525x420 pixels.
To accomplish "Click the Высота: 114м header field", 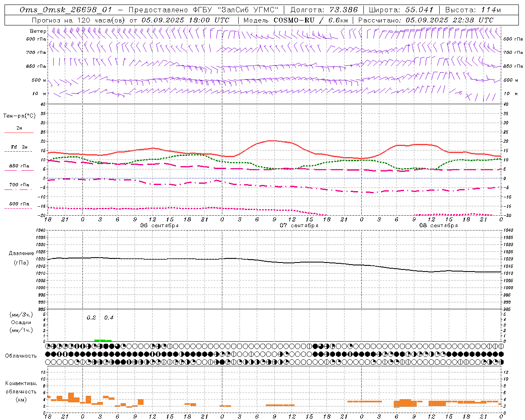I will click(473, 10).
